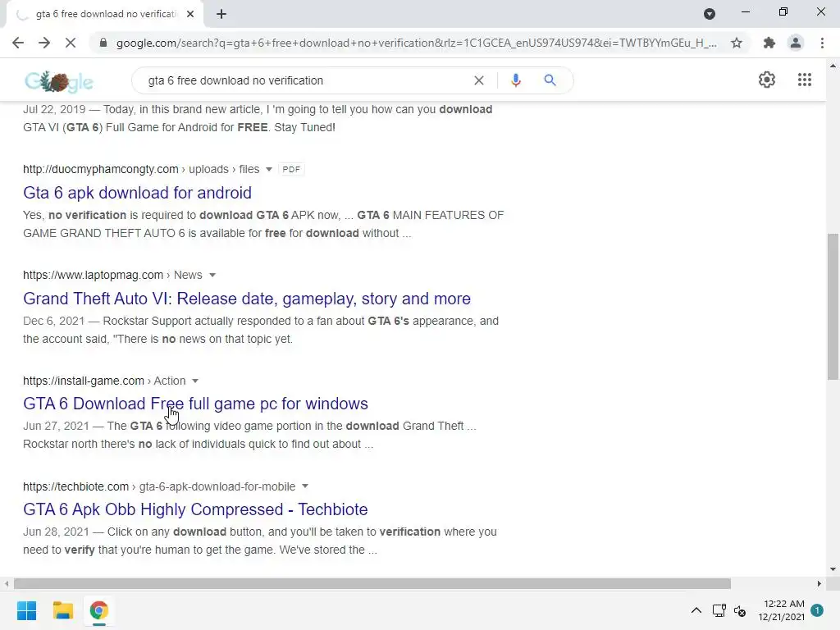This screenshot has width=840, height=630.
Task: Click the scrollbar up arrow
Action: click(x=833, y=66)
